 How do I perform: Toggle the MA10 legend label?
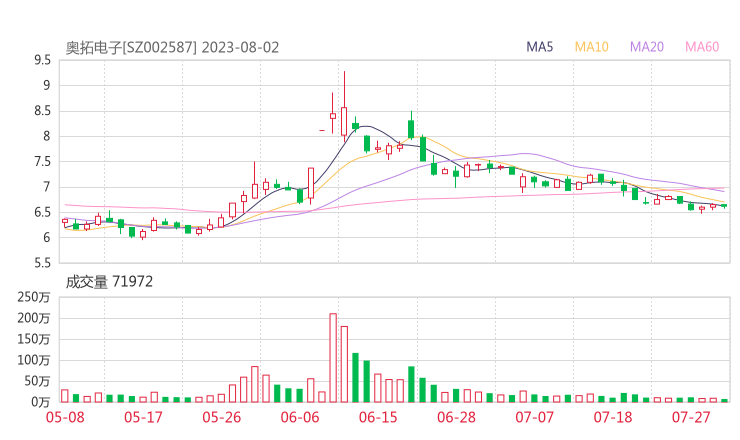[x=591, y=47]
